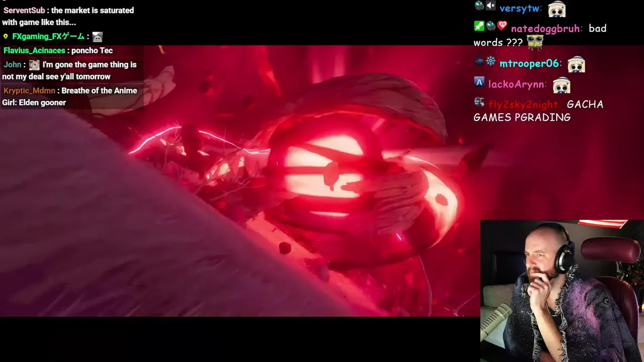Click the blue A badge beside lackoArynn
The image size is (644, 362).
479,81
